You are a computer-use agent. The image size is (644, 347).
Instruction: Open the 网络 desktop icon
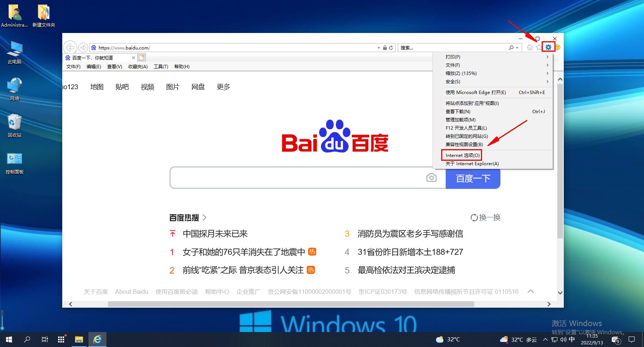coord(15,89)
